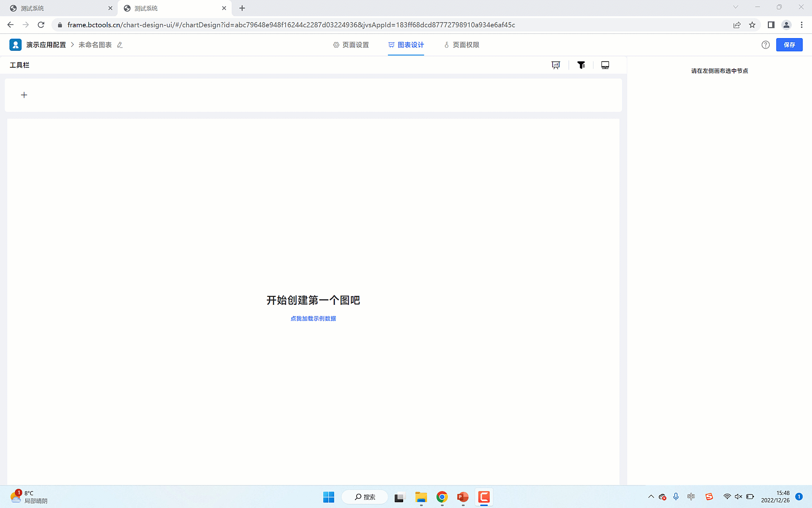Image resolution: width=812 pixels, height=508 pixels.
Task: Expand the browser tab search chevron
Action: tap(735, 8)
